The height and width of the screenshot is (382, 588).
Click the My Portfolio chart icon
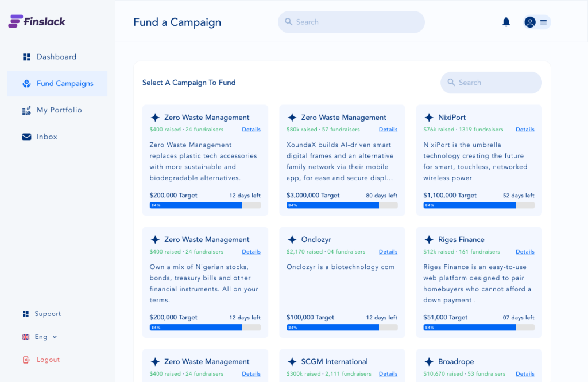[x=26, y=110]
